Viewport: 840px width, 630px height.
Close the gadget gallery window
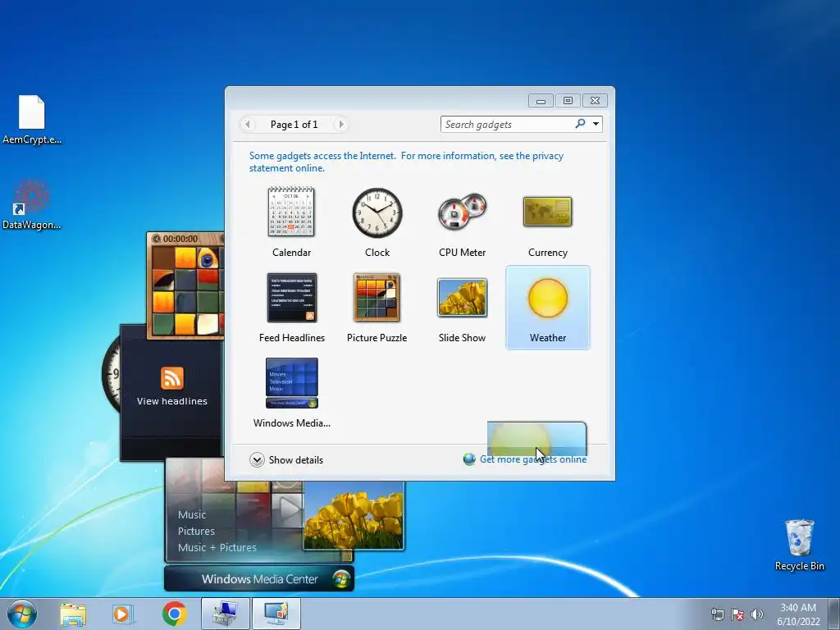pos(595,101)
